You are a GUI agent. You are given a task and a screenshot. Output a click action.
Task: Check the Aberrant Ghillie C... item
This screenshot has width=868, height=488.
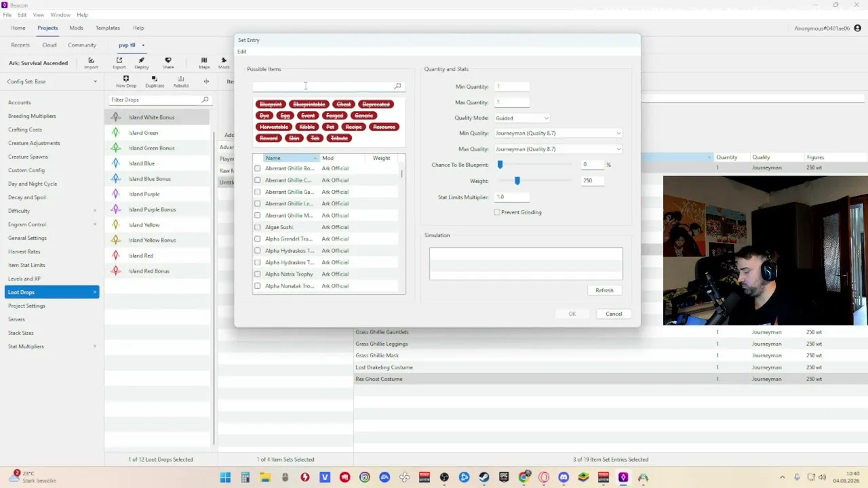click(257, 180)
